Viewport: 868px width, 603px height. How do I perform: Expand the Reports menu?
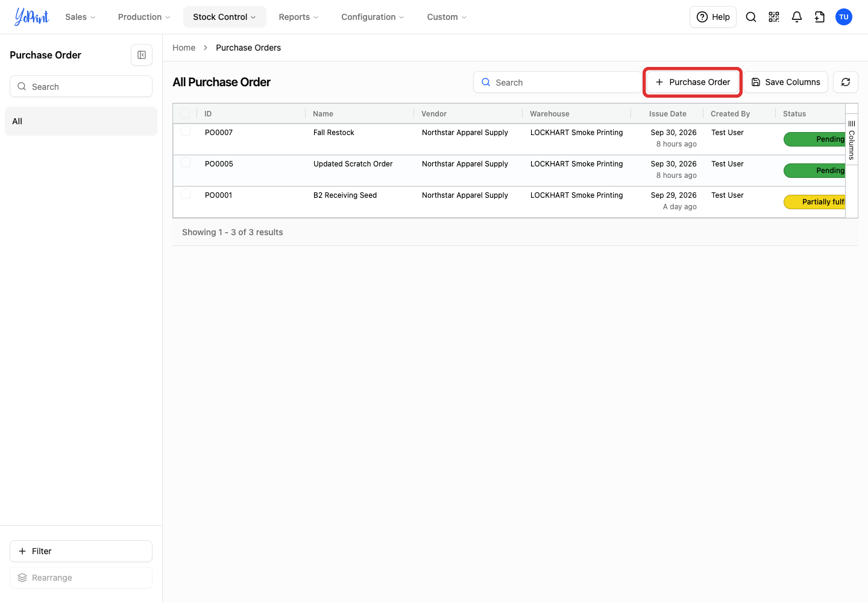[298, 17]
